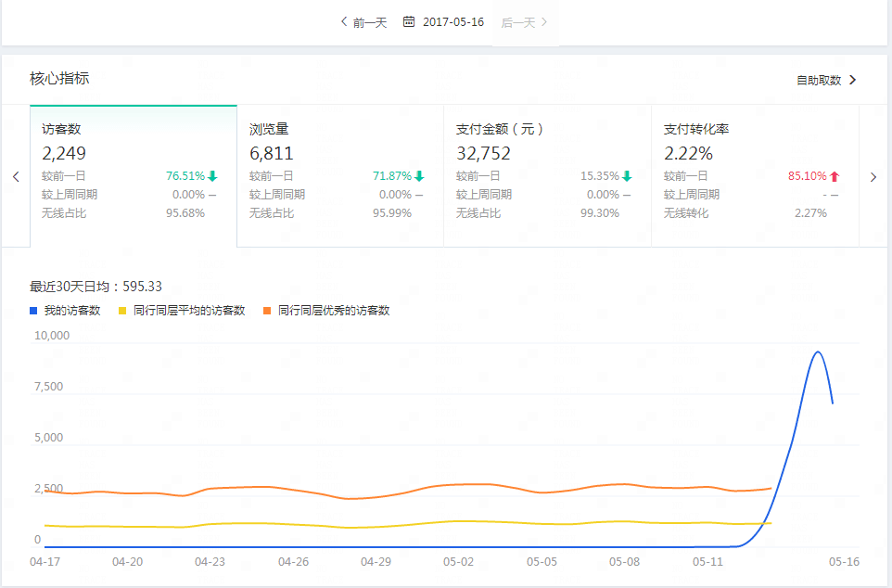Click the green down arrow beside 71.87%

(419, 176)
